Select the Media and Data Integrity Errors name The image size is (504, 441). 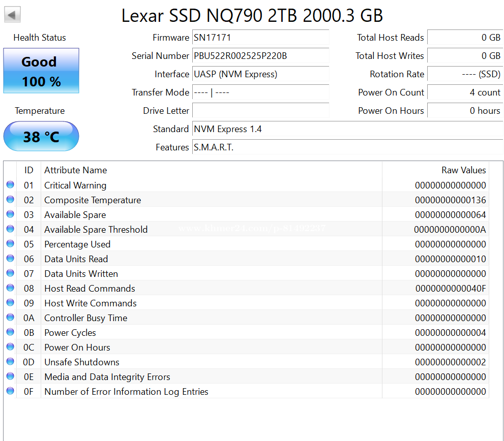point(107,377)
